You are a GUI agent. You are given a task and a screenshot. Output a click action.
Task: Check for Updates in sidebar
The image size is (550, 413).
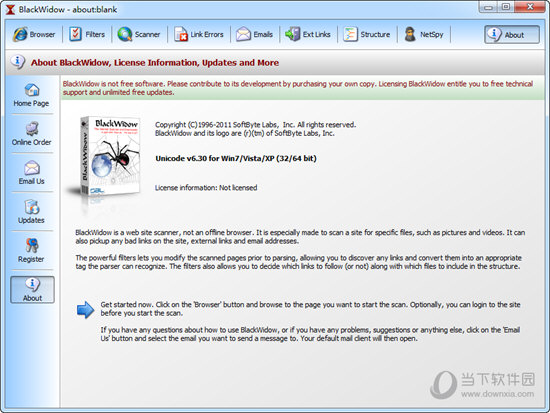[32, 212]
